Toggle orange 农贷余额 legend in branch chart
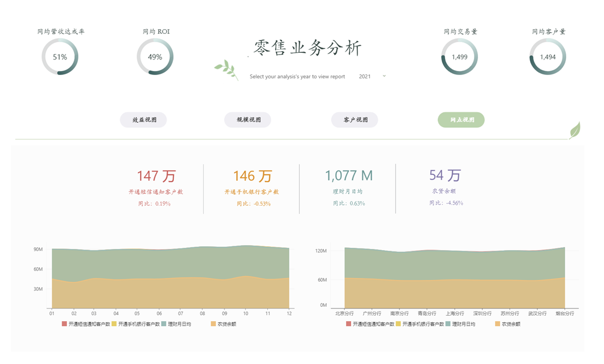 (x=508, y=324)
